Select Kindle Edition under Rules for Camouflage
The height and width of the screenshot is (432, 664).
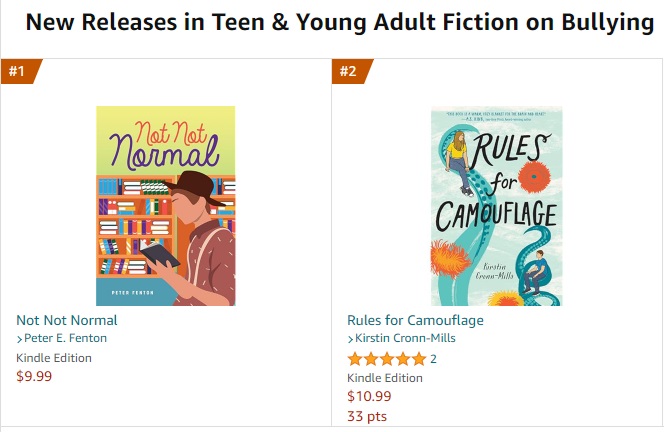tap(385, 378)
